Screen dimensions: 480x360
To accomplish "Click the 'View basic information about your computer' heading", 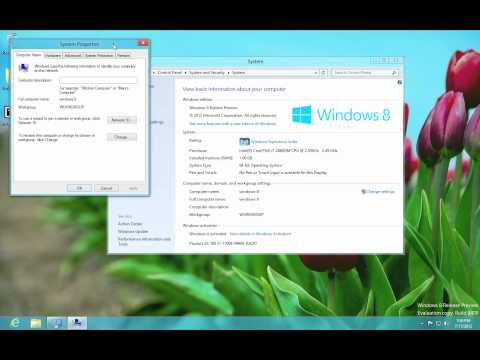I will pos(234,89).
